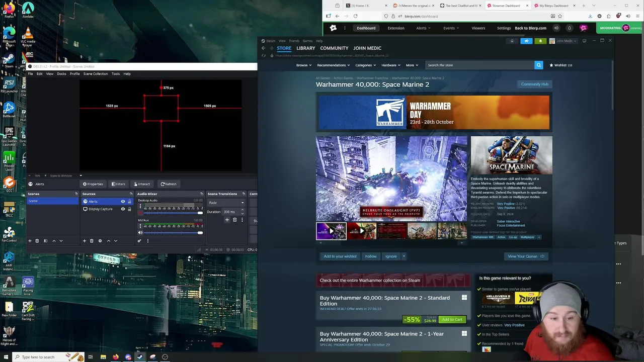This screenshot has height=362, width=644.
Task: Remove the scene transition with trash icon
Action: [x=234, y=220]
